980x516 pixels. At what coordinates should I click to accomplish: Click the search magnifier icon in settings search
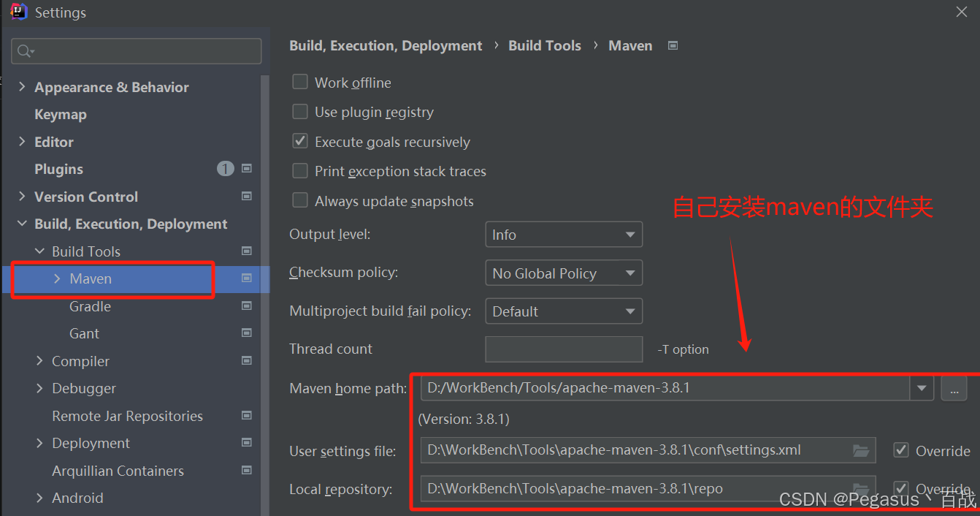pyautogui.click(x=24, y=50)
